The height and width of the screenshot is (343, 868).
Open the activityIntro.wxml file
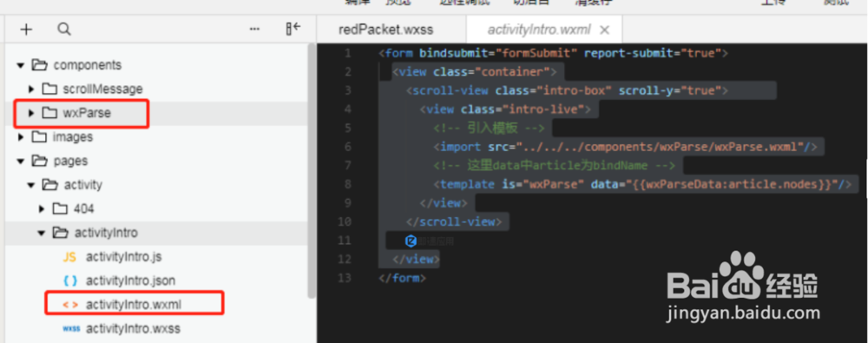pyautogui.click(x=134, y=304)
